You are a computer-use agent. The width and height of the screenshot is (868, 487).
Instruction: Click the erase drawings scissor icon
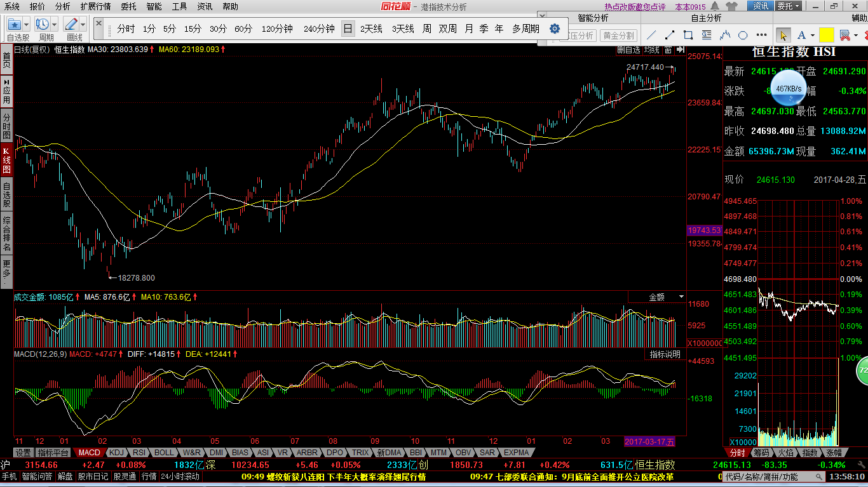point(844,35)
